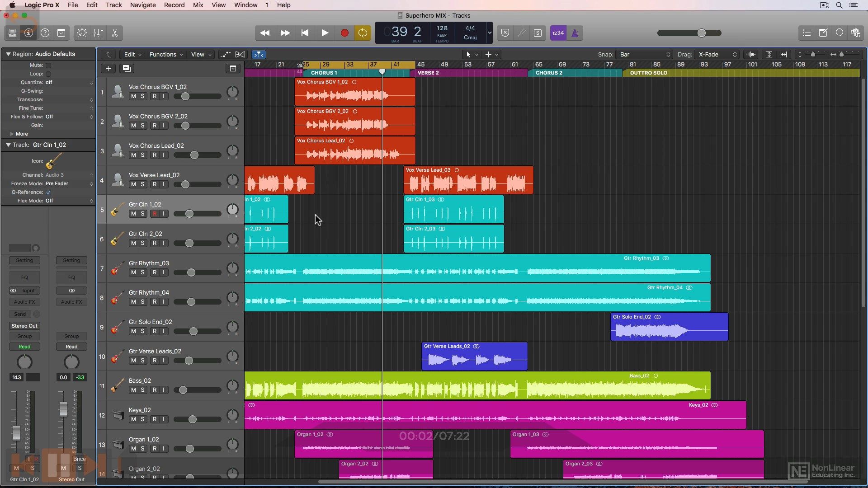Expand the More disclosure triangle
Screen dimensions: 868x488
[x=12, y=134]
